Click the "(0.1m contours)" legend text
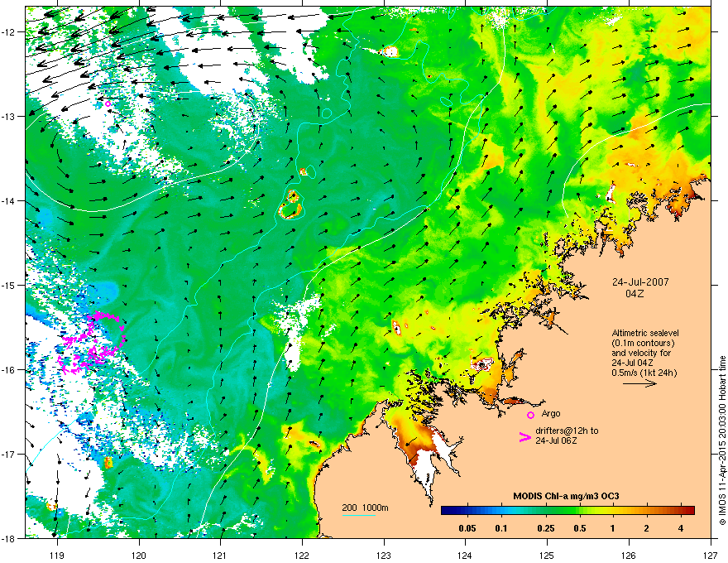Viewport: 728px width, 563px height. pos(643,343)
